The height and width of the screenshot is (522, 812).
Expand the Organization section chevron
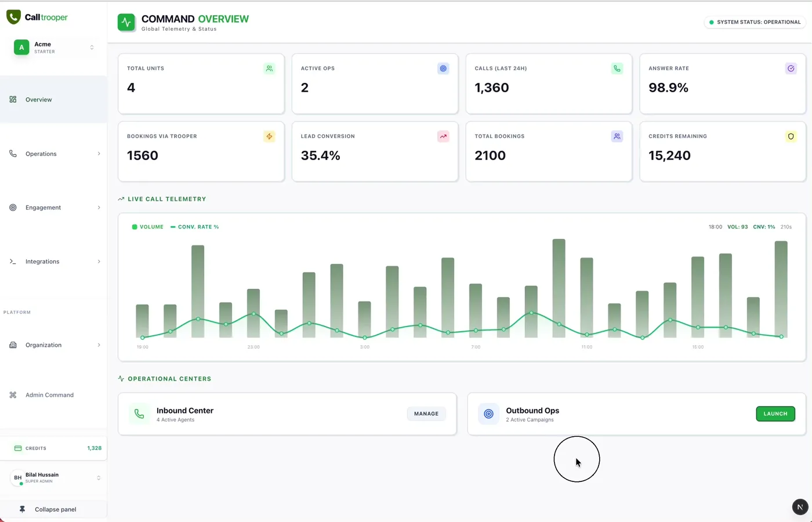(98, 345)
